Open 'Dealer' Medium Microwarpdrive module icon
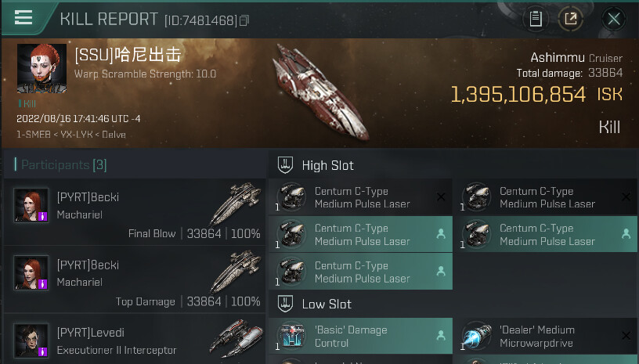The image size is (639, 364). tap(476, 336)
